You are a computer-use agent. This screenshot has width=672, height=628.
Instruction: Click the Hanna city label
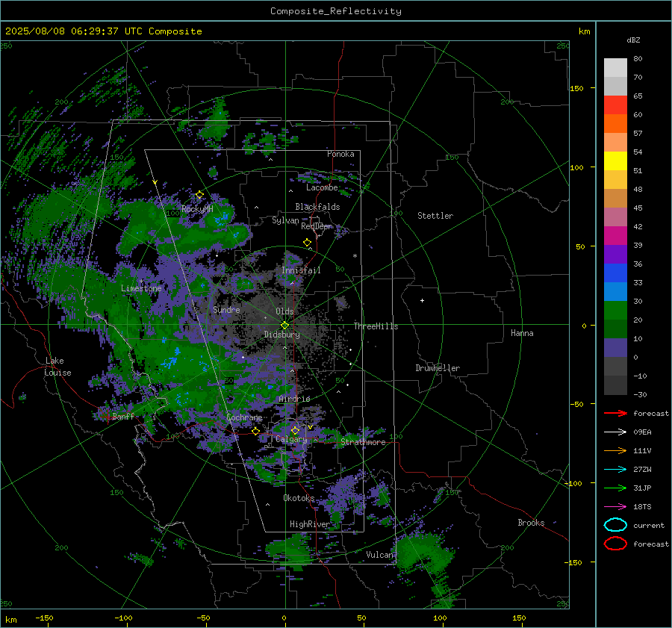click(522, 333)
